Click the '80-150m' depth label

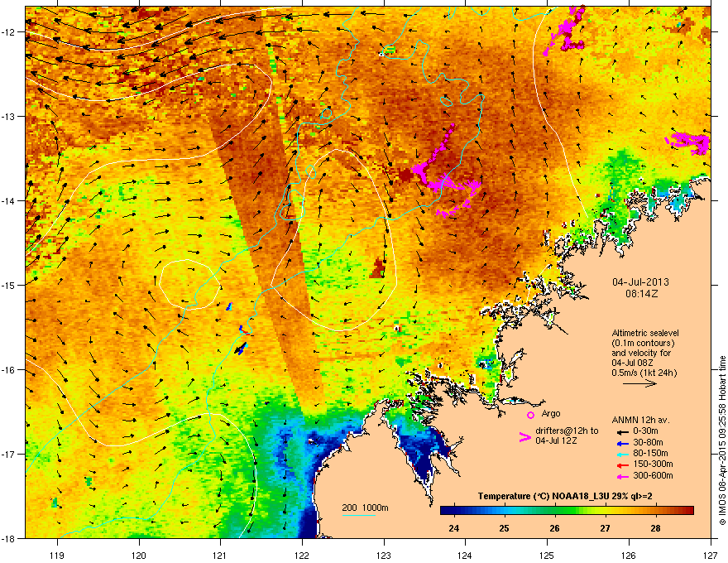(x=650, y=454)
